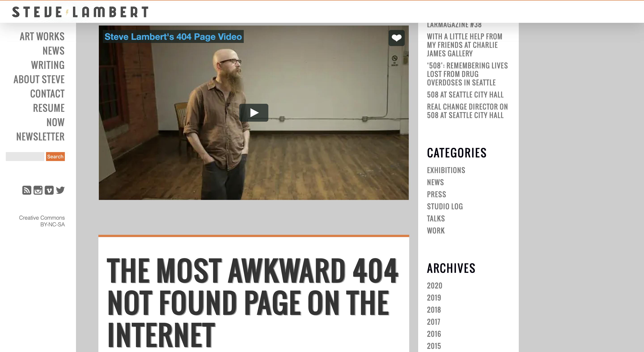Screen dimensions: 644x352
Task: Open Creative Commons BY-NC-SA license link
Action: 42,221
